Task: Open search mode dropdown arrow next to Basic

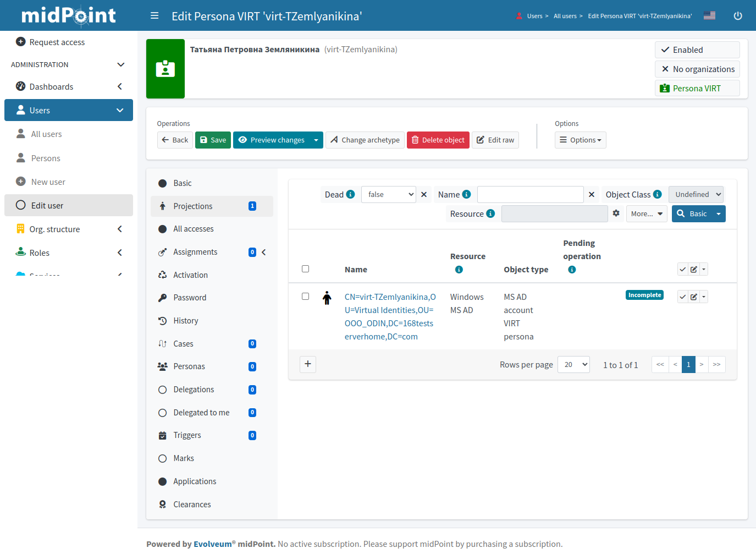Action: tap(719, 213)
